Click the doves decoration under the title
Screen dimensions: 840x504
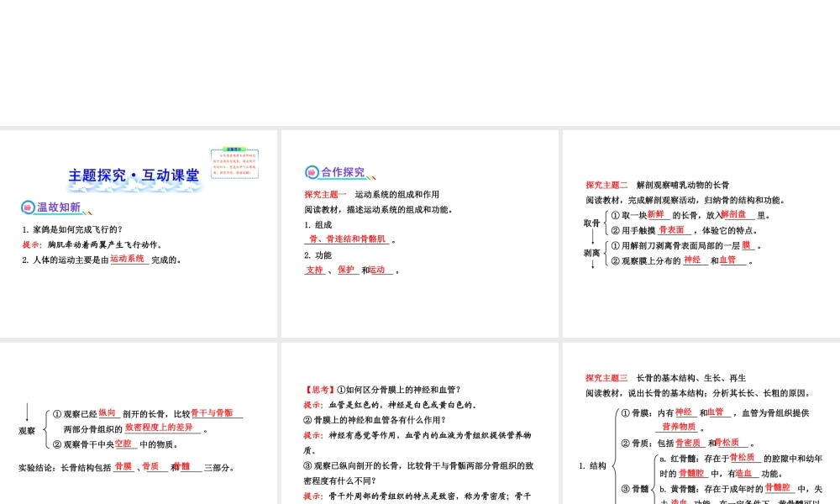pyautogui.click(x=134, y=187)
